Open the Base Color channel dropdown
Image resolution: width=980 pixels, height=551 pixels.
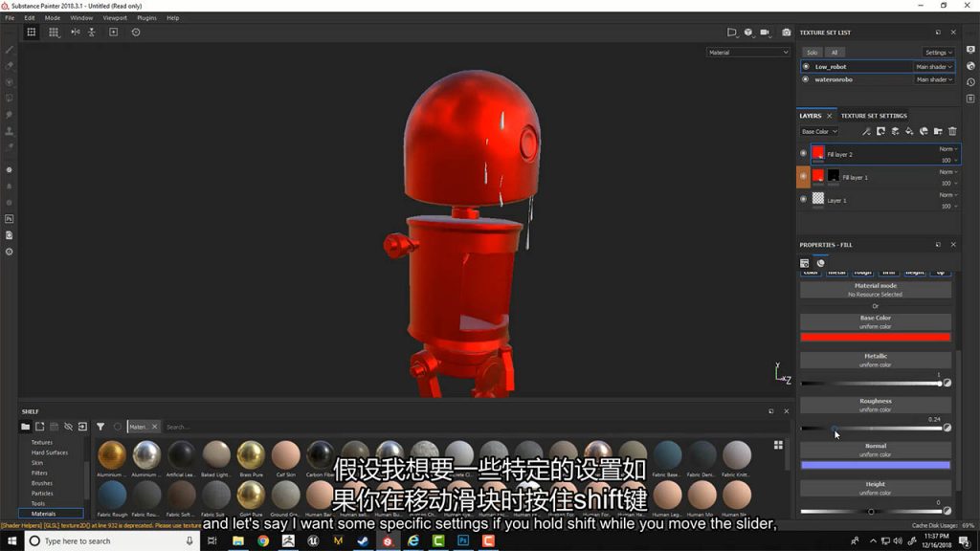[819, 131]
